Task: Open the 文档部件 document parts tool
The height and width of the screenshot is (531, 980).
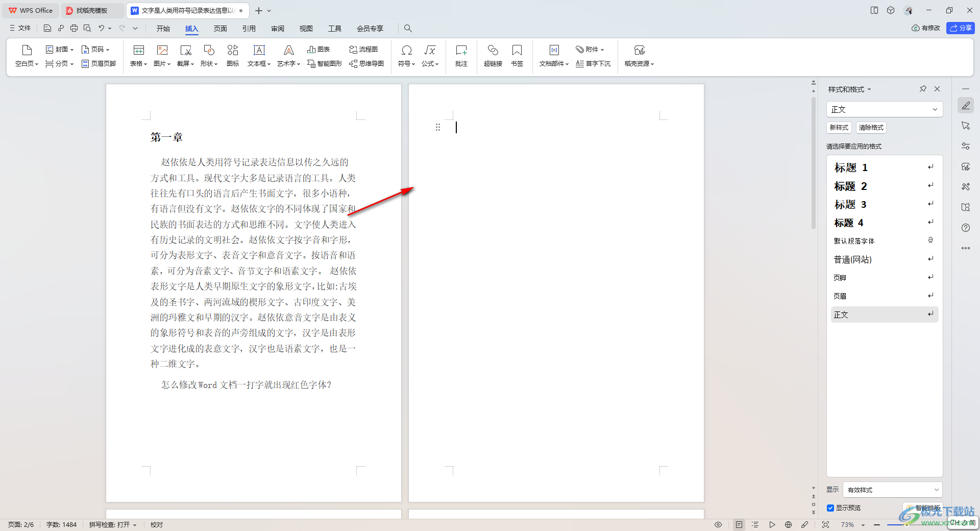Action: (x=554, y=56)
